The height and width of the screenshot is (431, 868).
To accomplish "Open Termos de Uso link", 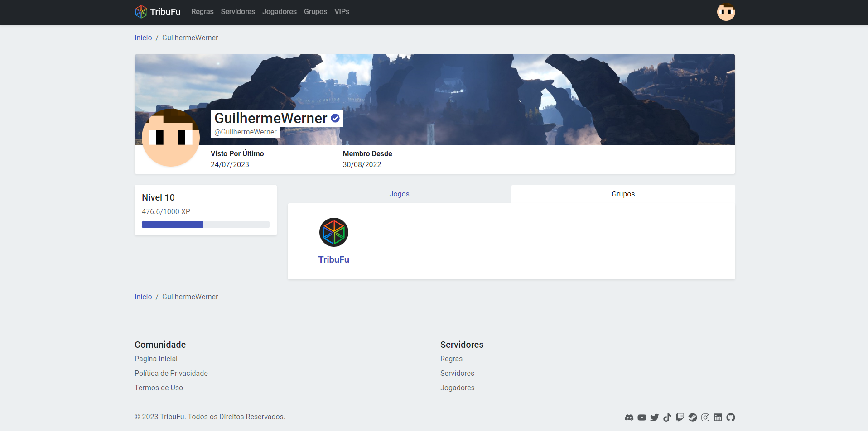I will click(x=159, y=388).
